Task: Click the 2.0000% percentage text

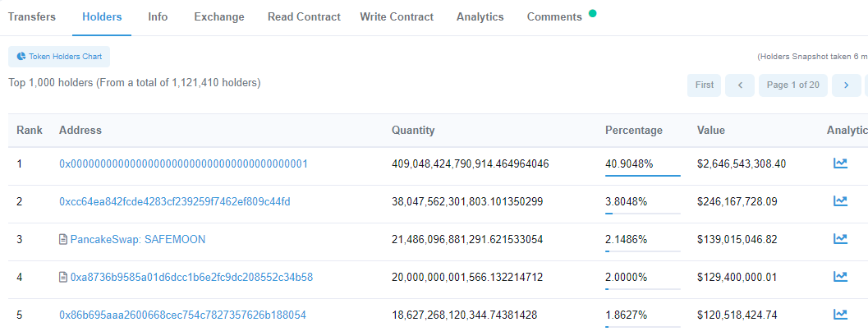Action: (626, 278)
